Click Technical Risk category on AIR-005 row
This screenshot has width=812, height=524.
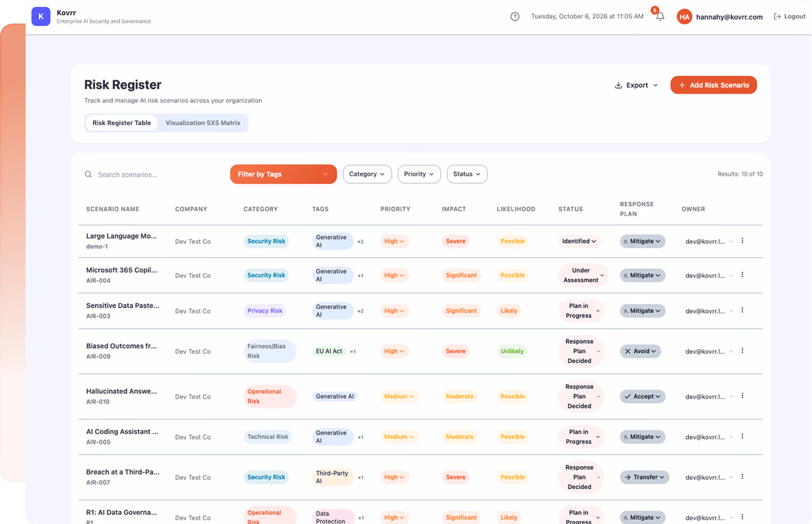(x=268, y=437)
